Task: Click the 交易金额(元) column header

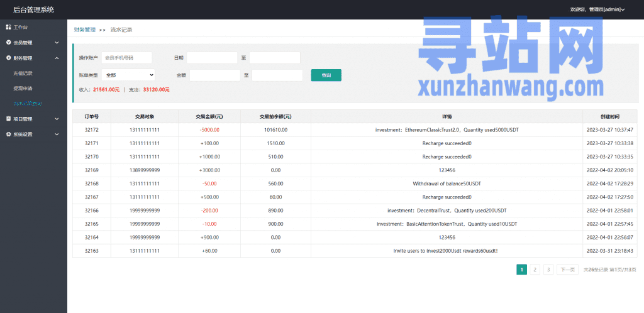Action: coord(209,116)
